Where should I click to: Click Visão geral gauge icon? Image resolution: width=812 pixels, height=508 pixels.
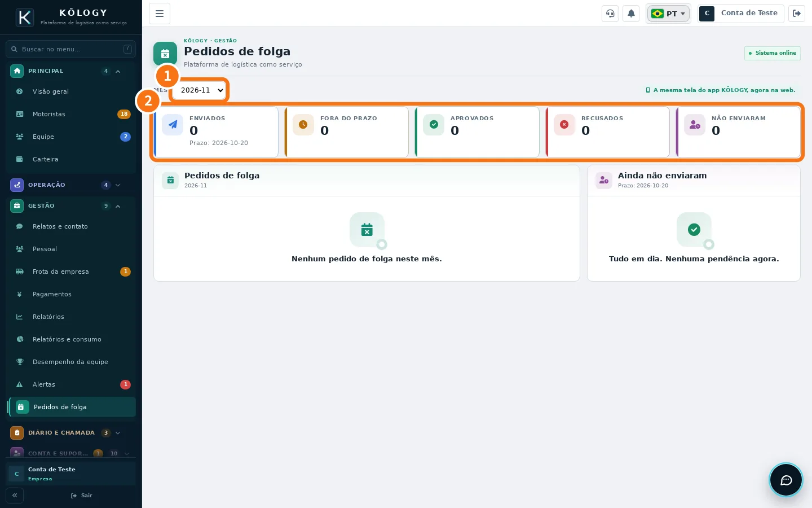click(20, 91)
